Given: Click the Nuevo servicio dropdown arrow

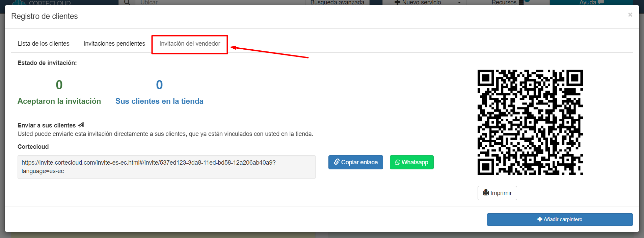Looking at the screenshot, I should [459, 2].
